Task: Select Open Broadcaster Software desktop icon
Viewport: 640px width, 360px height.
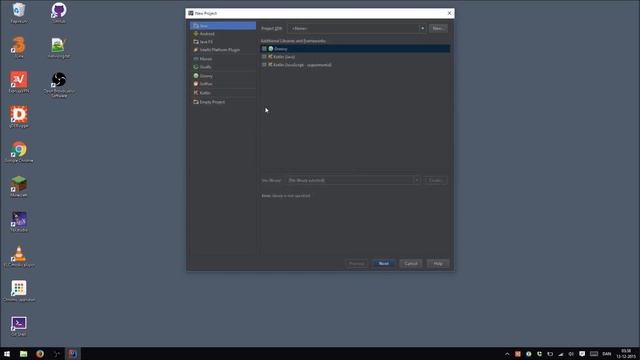Action: (x=59, y=85)
